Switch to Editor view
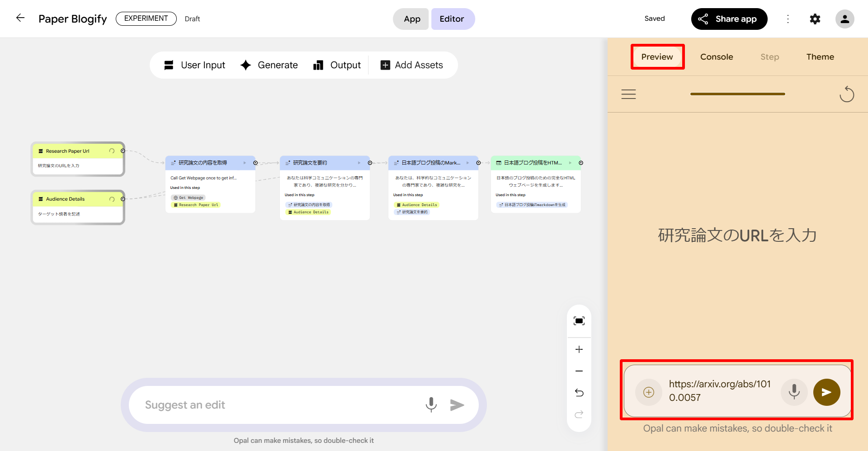The image size is (868, 451). pyautogui.click(x=452, y=19)
